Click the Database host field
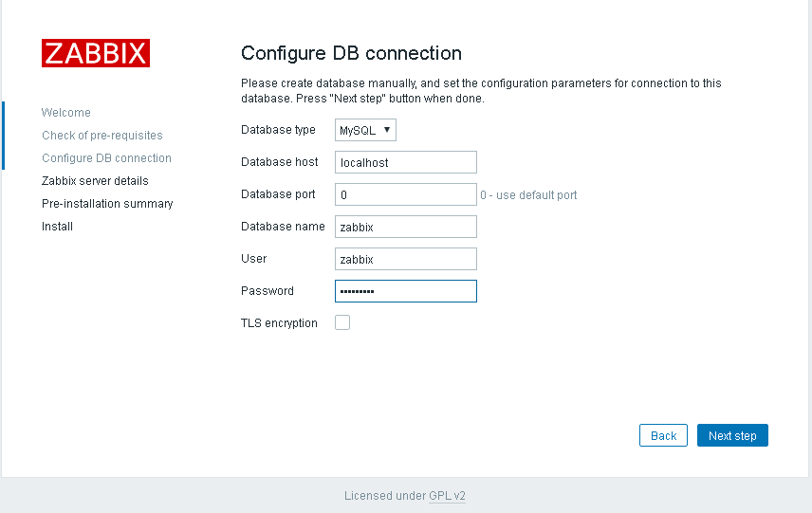 click(x=405, y=162)
